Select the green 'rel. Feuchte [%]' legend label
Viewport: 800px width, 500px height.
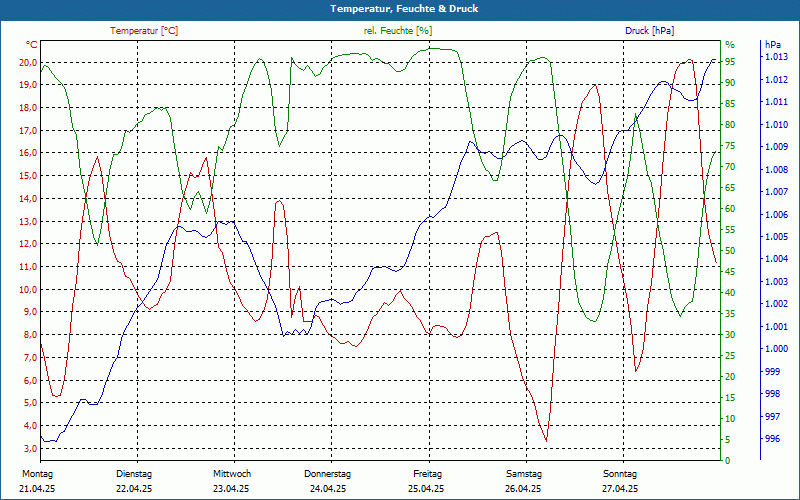click(397, 31)
